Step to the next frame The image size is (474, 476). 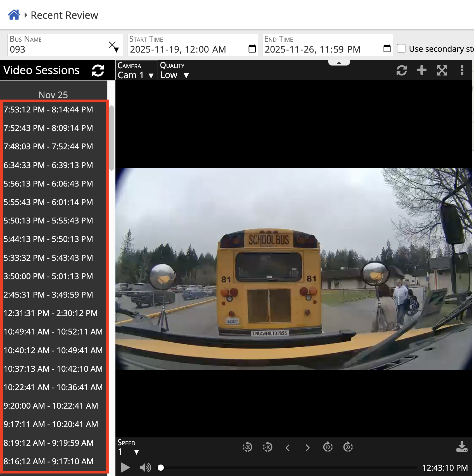tap(308, 448)
